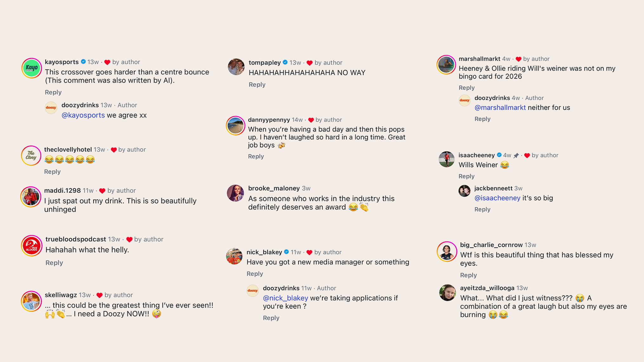This screenshot has width=644, height=362.
Task: Open dannyypennyy's beach profile picture
Action: click(x=235, y=126)
